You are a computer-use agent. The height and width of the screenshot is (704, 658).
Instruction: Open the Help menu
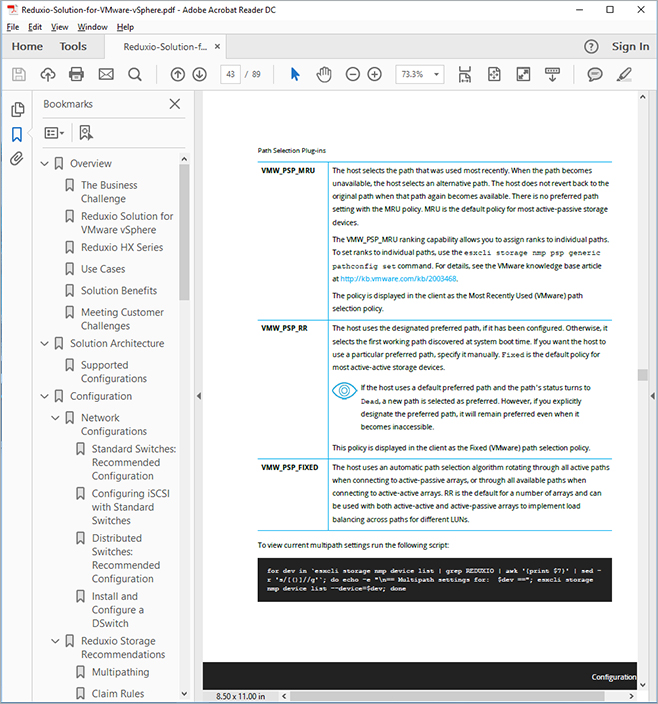pyautogui.click(x=125, y=27)
